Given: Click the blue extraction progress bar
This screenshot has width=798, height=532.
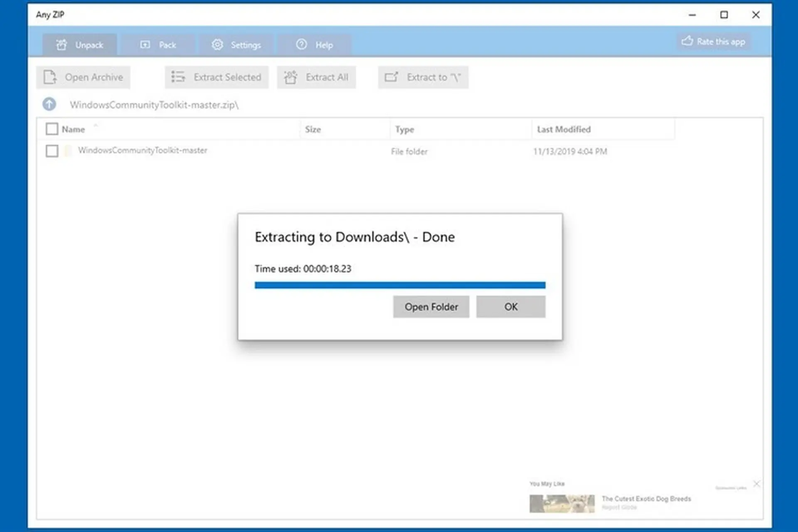Looking at the screenshot, I should (400, 285).
